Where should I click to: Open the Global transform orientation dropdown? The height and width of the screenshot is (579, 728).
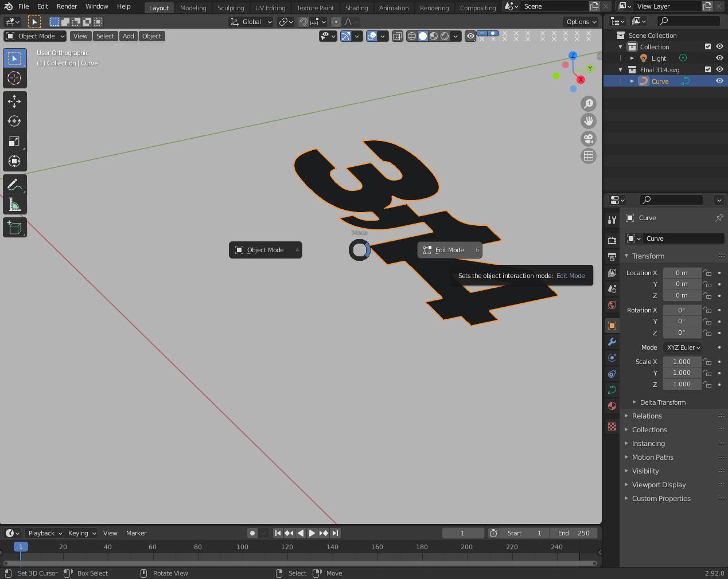click(x=251, y=22)
